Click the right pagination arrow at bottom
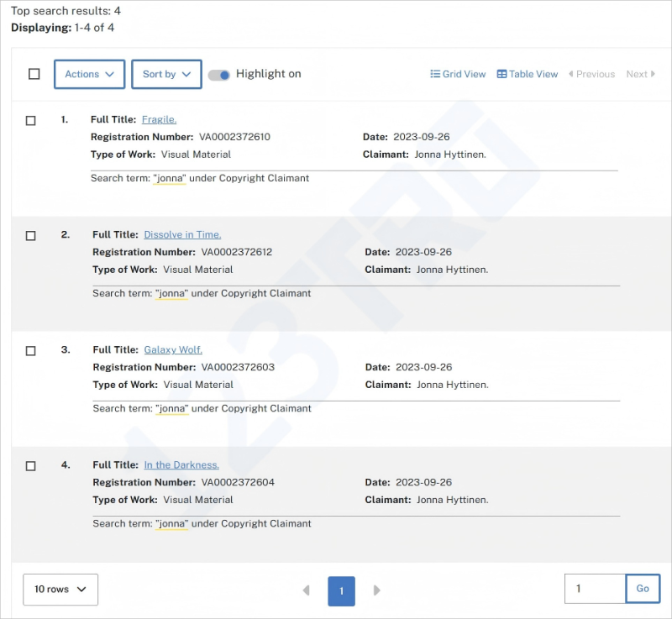 coord(376,590)
